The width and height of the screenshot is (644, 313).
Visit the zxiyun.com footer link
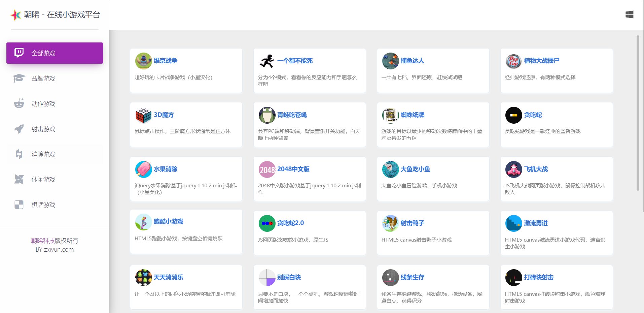coord(59,249)
